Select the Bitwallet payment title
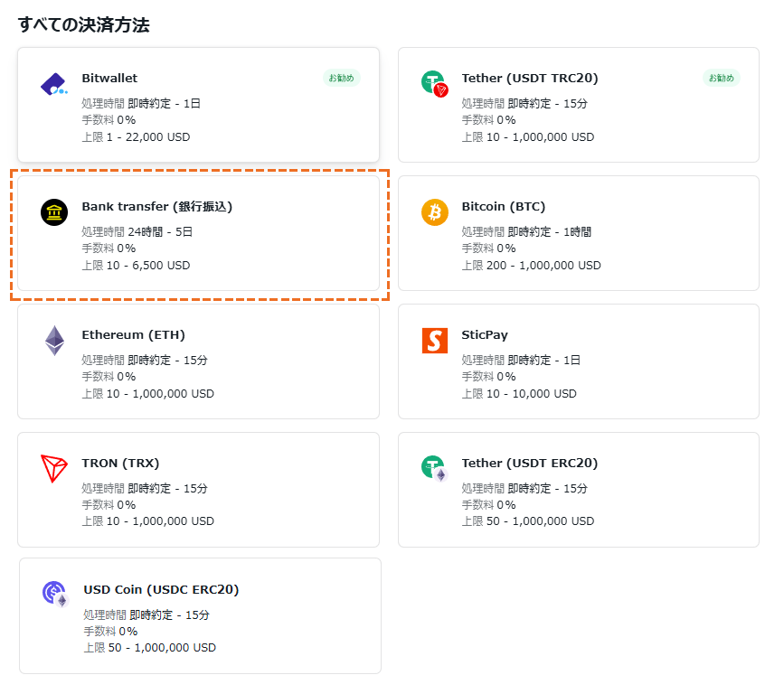Viewport: 784px width, 694px height. [109, 78]
